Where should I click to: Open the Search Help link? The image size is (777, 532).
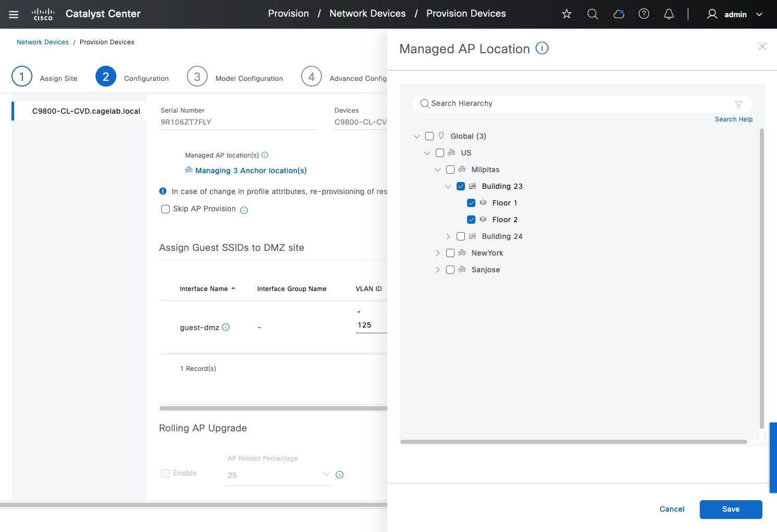click(733, 119)
